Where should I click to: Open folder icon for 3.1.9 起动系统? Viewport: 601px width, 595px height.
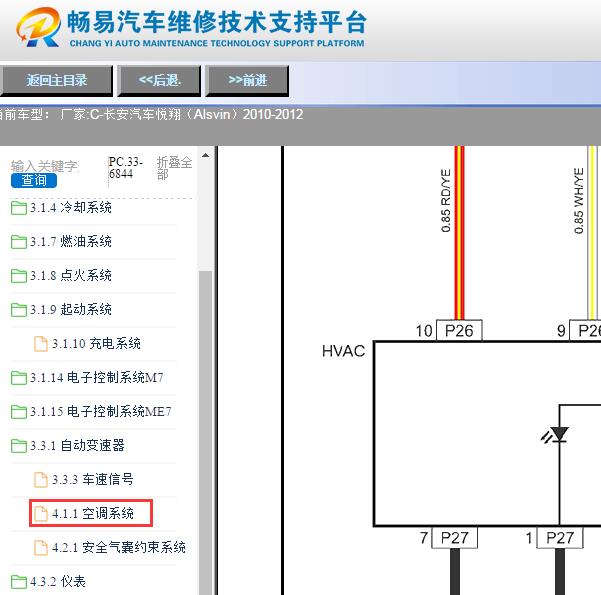pos(18,310)
